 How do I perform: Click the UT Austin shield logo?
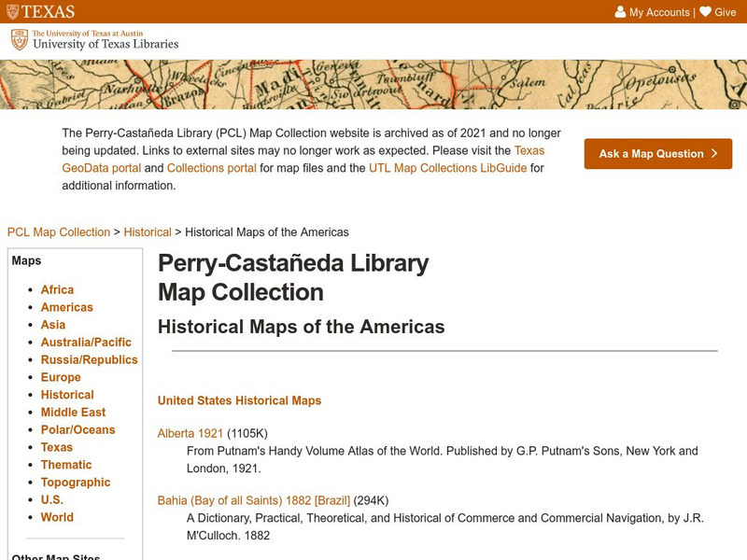click(x=14, y=12)
